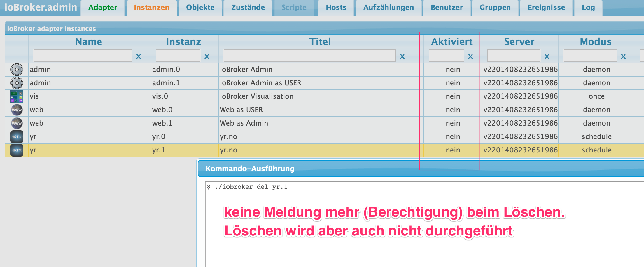The height and width of the screenshot is (267, 644).
Task: Click the gear icon of admin.0 row
Action: click(x=17, y=70)
